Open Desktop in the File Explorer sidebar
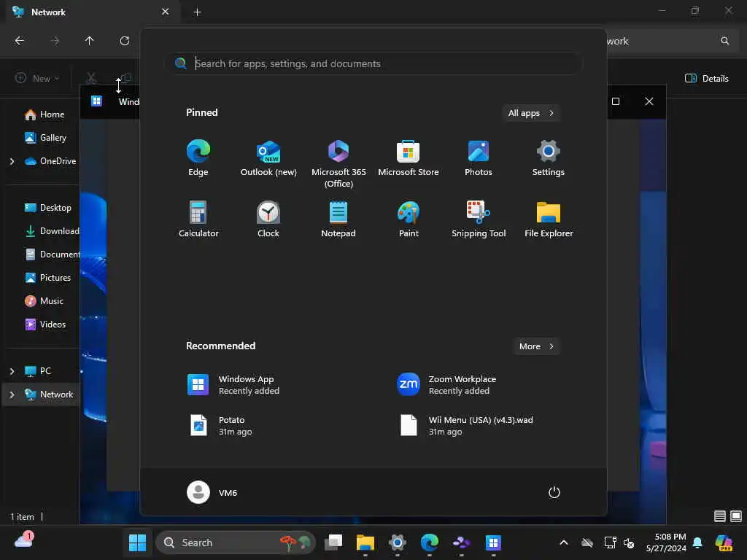747x560 pixels. [48, 208]
